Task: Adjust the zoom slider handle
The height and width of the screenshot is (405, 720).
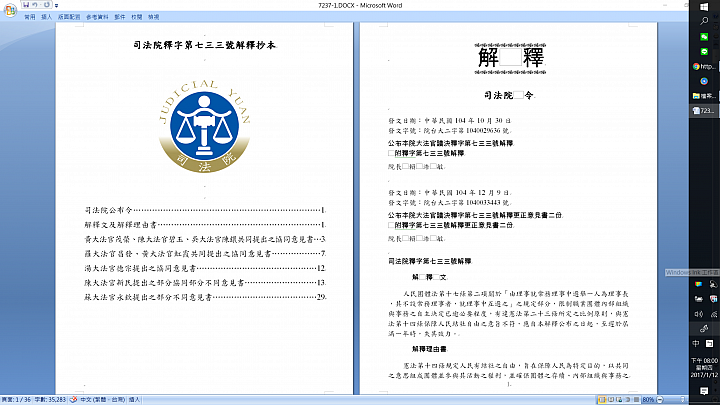Action: click(x=682, y=400)
